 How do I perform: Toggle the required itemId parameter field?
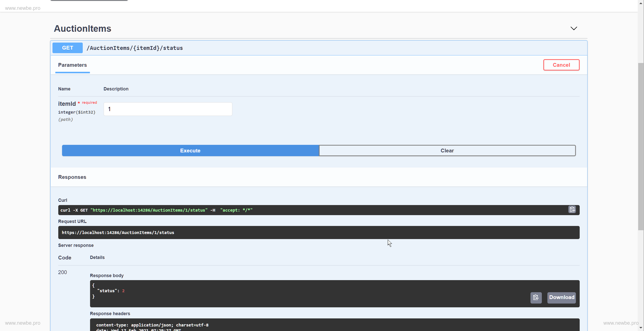pyautogui.click(x=168, y=109)
